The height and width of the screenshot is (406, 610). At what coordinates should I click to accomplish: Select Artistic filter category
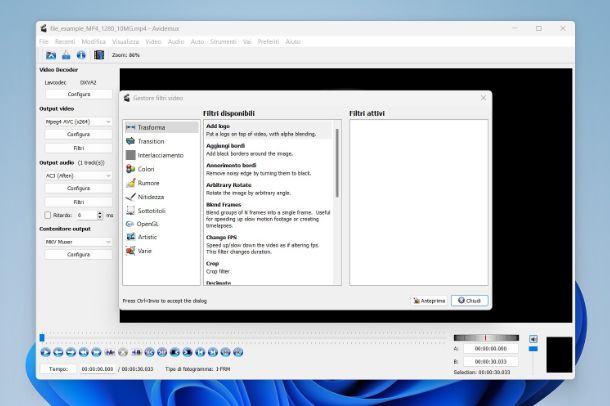point(161,237)
